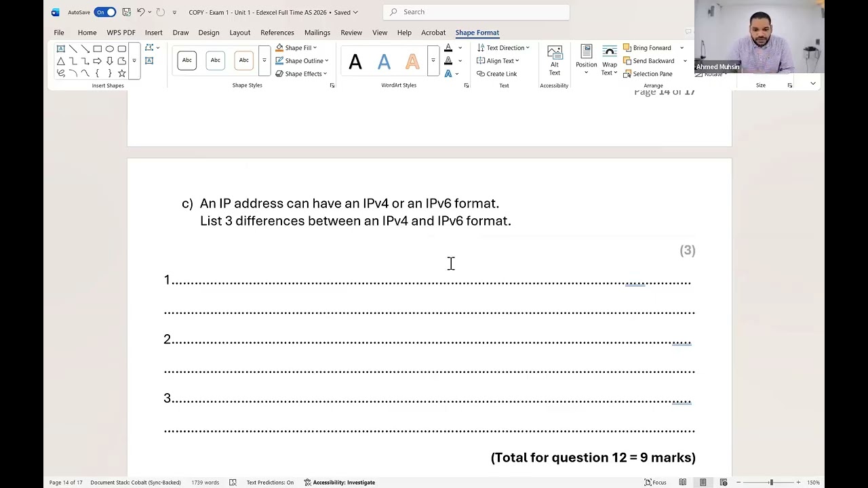Click the Alt Text button
Viewport: 868px width, 488px height.
[555, 61]
